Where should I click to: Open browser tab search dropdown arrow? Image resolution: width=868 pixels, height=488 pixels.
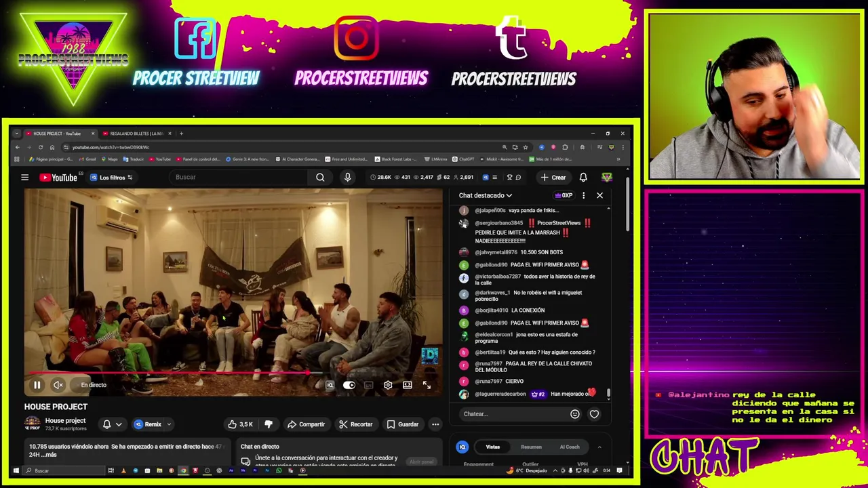16,134
